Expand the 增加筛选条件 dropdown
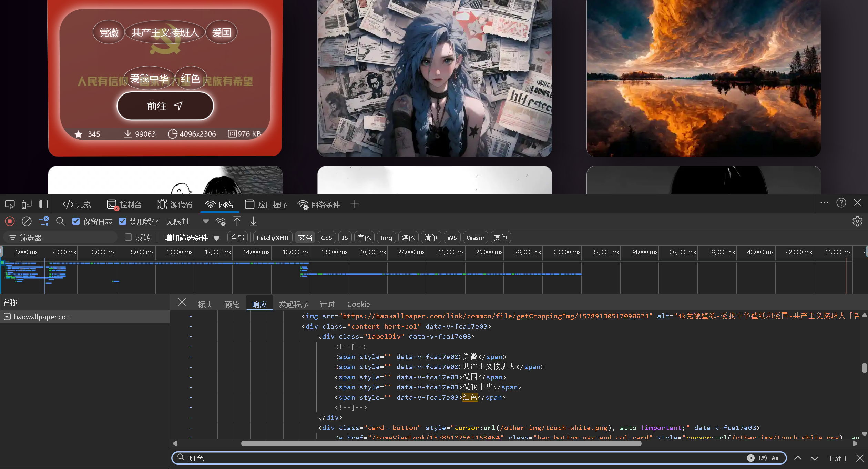The image size is (868, 469). (x=192, y=238)
